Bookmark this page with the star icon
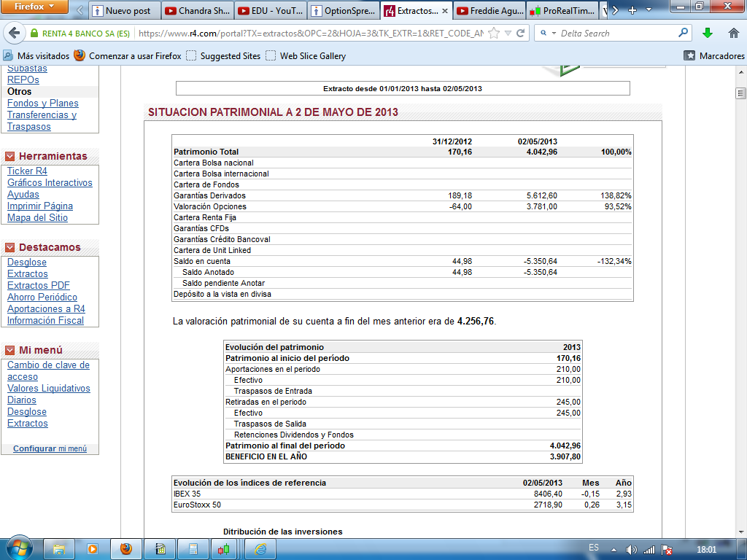 click(x=494, y=34)
